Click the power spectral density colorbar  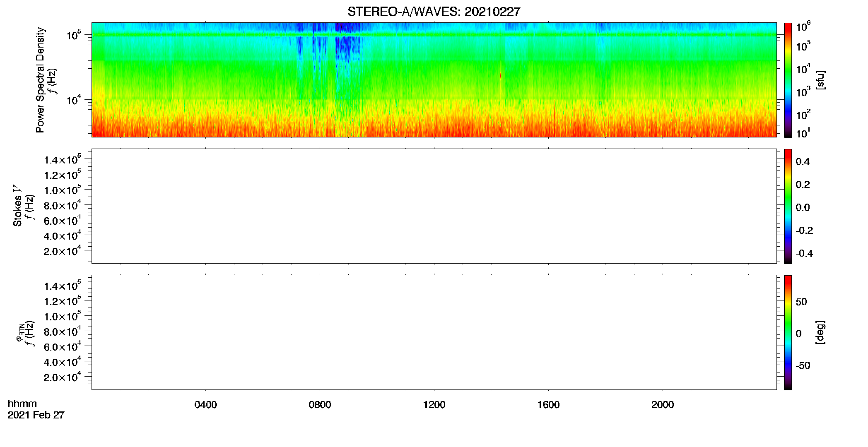(x=788, y=80)
